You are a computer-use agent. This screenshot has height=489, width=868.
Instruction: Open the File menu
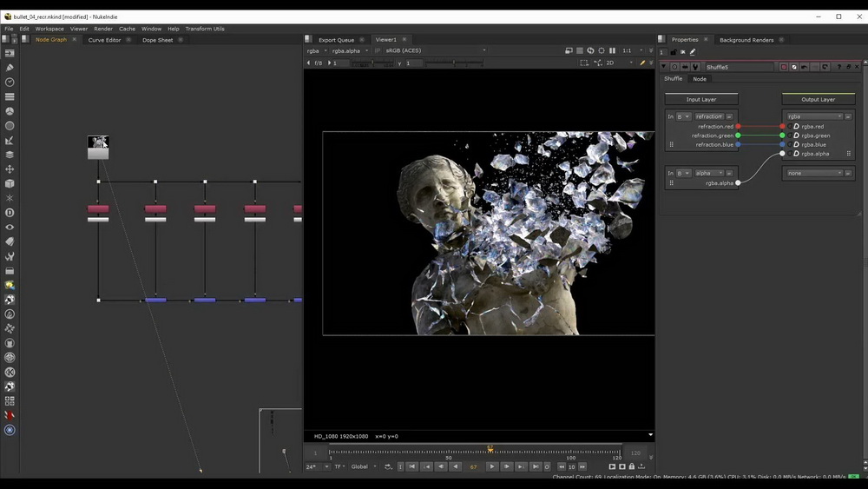point(9,29)
